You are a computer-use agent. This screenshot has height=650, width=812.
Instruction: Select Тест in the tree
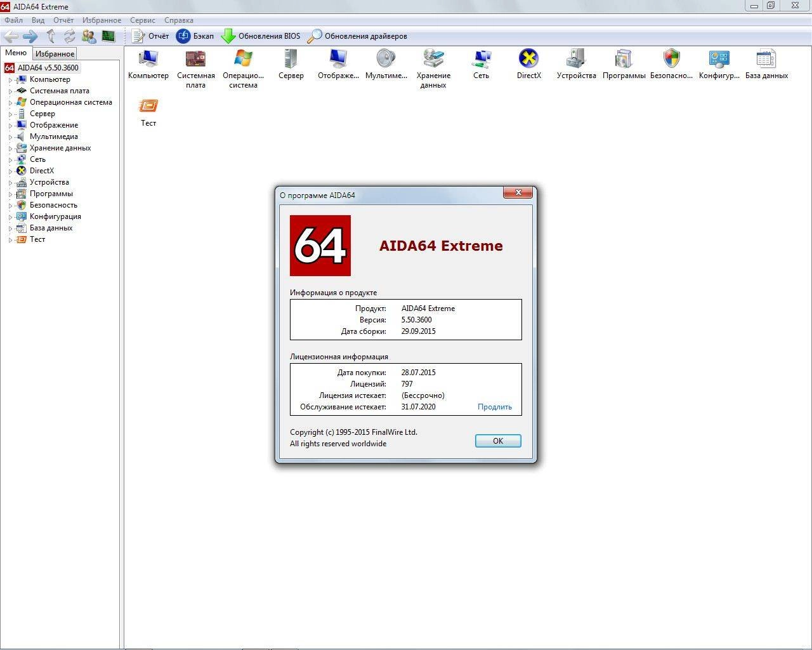coord(37,239)
